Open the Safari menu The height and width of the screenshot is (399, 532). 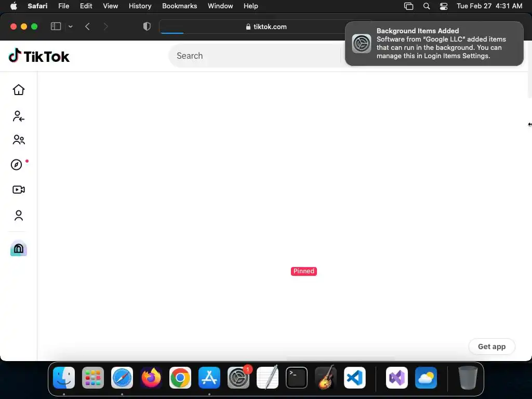click(37, 6)
